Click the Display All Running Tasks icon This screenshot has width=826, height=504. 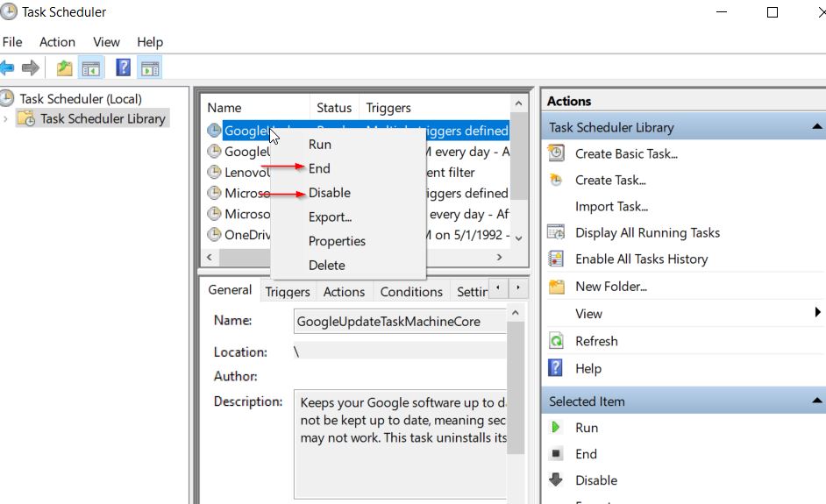click(x=556, y=232)
